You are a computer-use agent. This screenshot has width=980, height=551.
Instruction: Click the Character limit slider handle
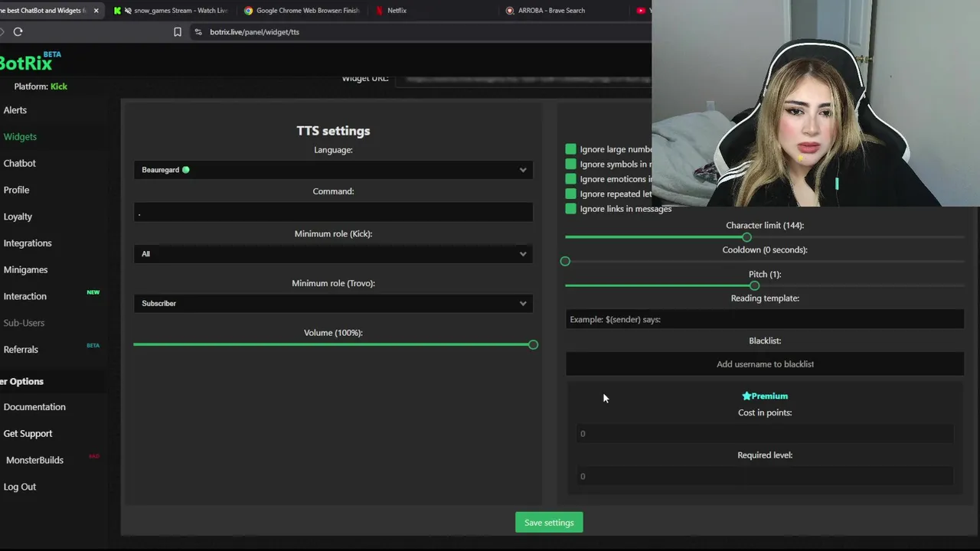coord(746,237)
